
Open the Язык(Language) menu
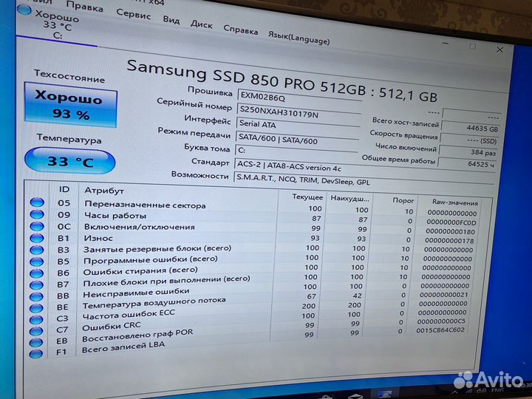tap(299, 38)
